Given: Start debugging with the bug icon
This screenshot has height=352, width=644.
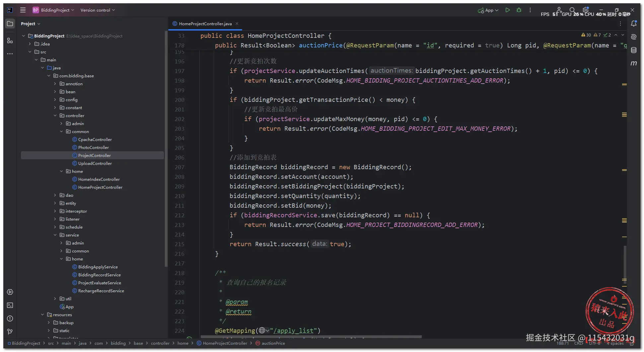Looking at the screenshot, I should 519,10.
